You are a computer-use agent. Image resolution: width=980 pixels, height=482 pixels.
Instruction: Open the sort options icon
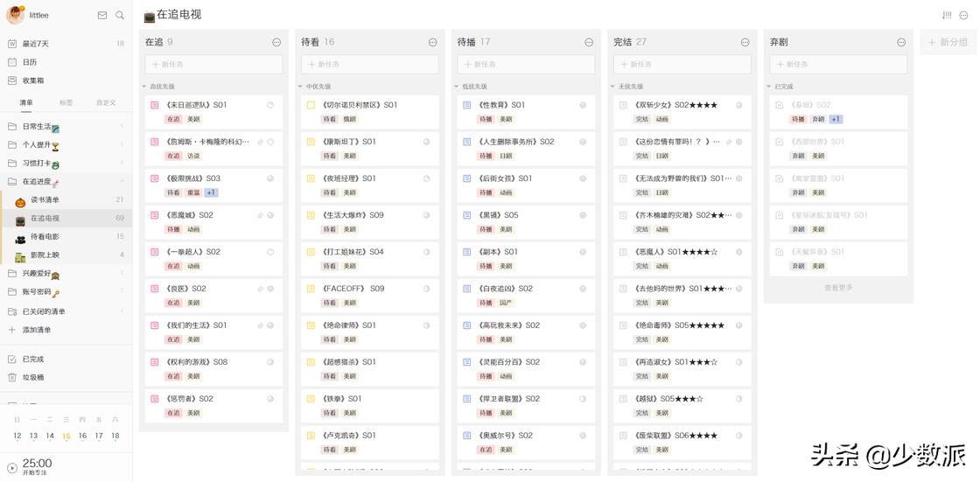point(947,15)
